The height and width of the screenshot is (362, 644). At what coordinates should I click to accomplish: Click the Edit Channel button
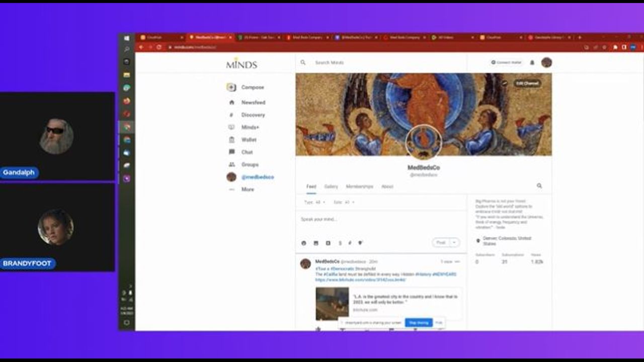point(527,83)
